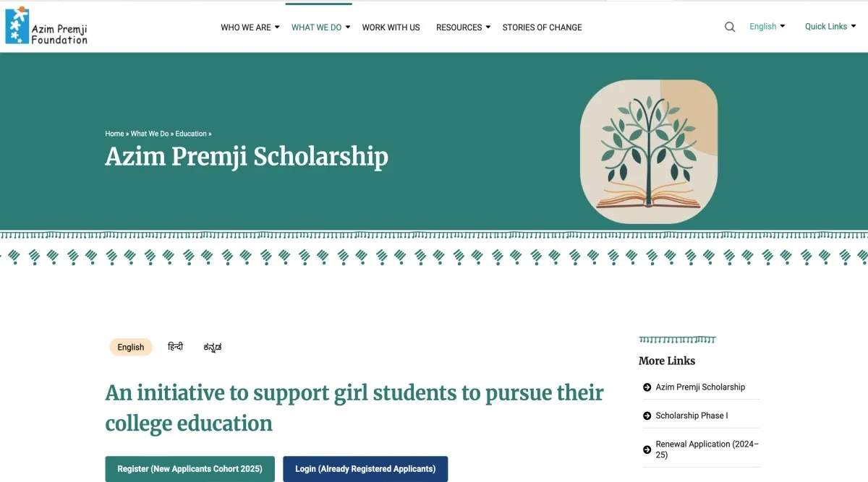This screenshot has width=868, height=482.
Task: Switch page language to Kannada
Action: click(x=213, y=347)
